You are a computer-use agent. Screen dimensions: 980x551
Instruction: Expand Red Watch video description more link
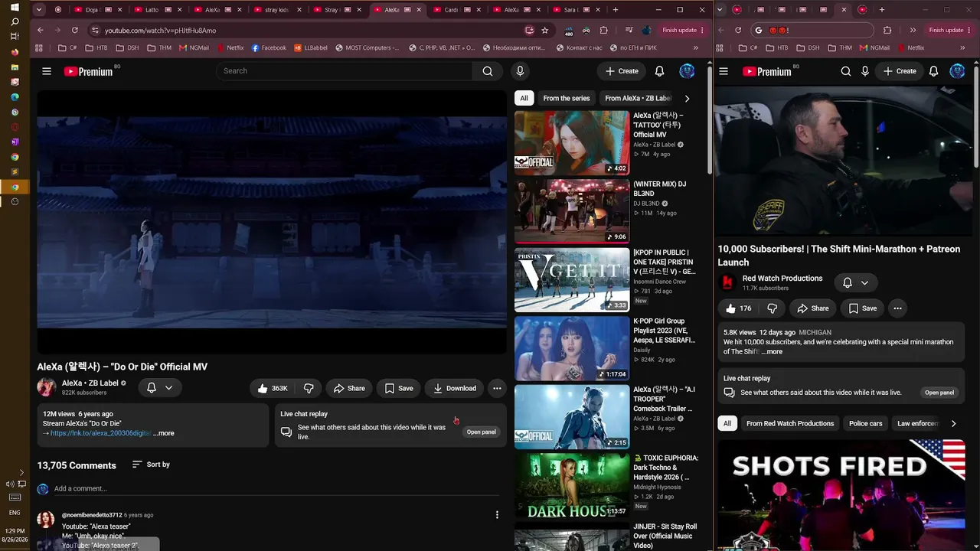[772, 352]
